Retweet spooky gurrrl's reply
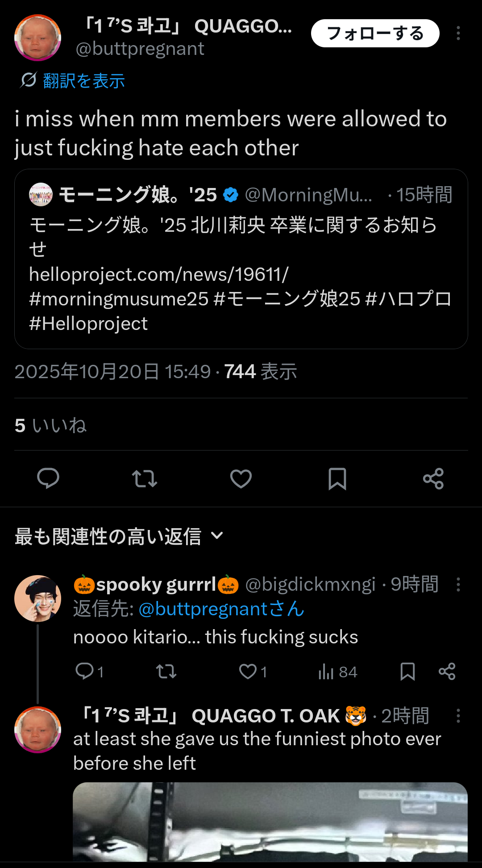Screen dimensions: 482x868 (166, 672)
